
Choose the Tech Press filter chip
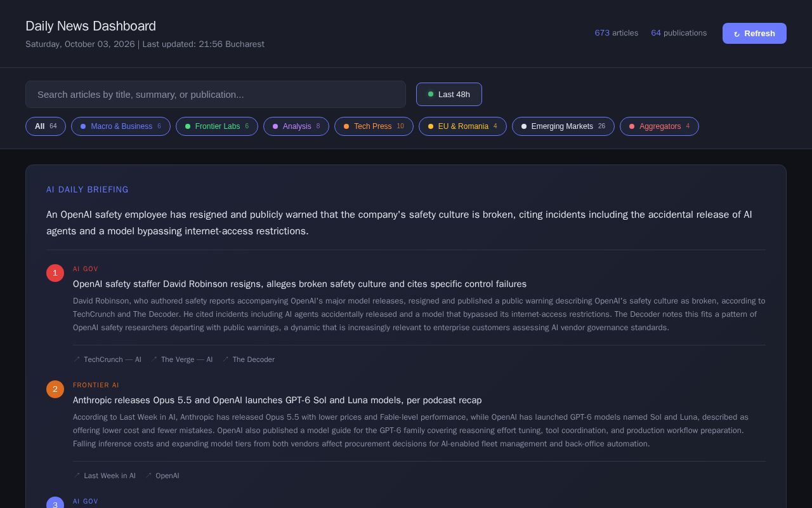point(374,126)
